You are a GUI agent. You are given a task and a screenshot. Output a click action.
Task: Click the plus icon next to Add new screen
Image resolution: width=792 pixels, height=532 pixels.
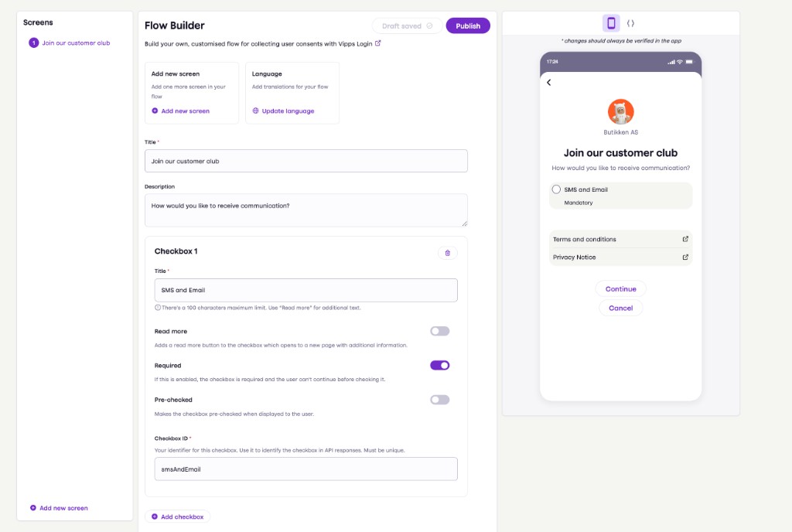(154, 111)
